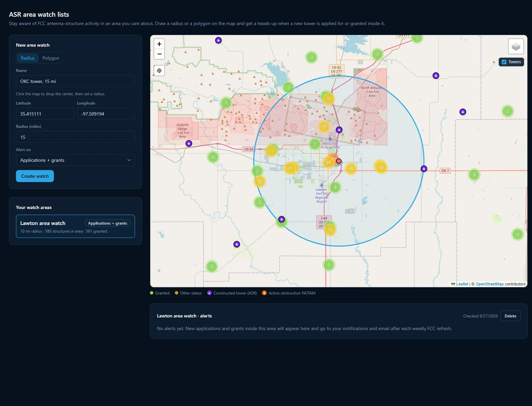The width and height of the screenshot is (532, 406).
Task: Focus the Name input field
Action: coord(75,81)
